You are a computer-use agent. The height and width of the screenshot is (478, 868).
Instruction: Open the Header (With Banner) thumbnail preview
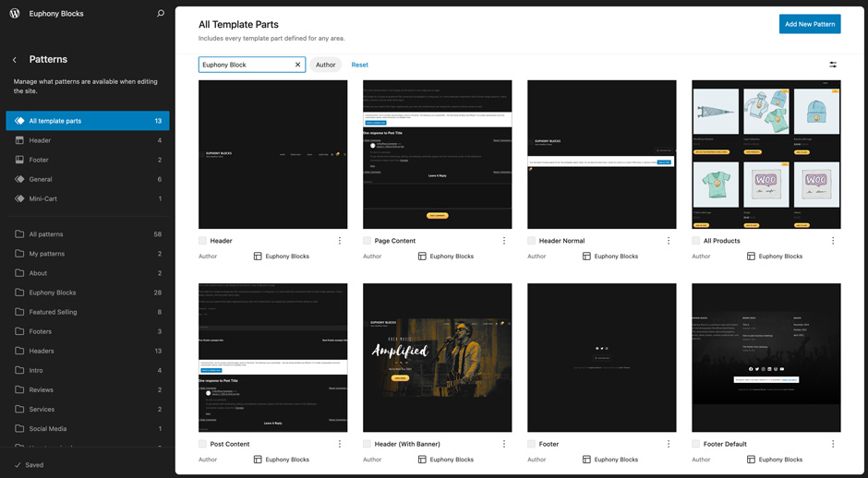pyautogui.click(x=437, y=357)
